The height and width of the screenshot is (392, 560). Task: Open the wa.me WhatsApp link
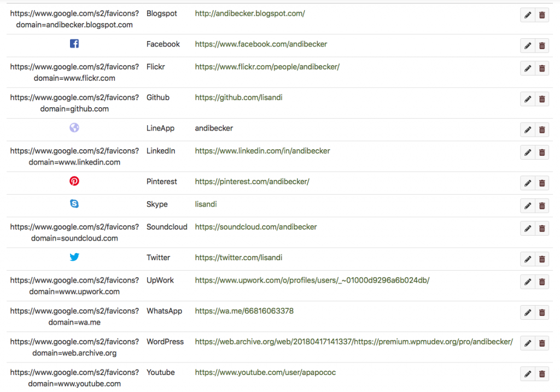click(x=244, y=311)
